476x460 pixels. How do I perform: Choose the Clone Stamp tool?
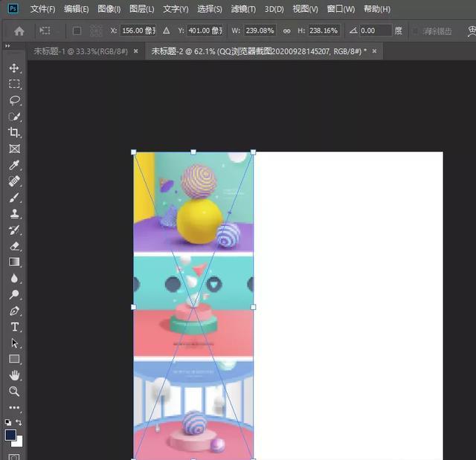(14, 213)
